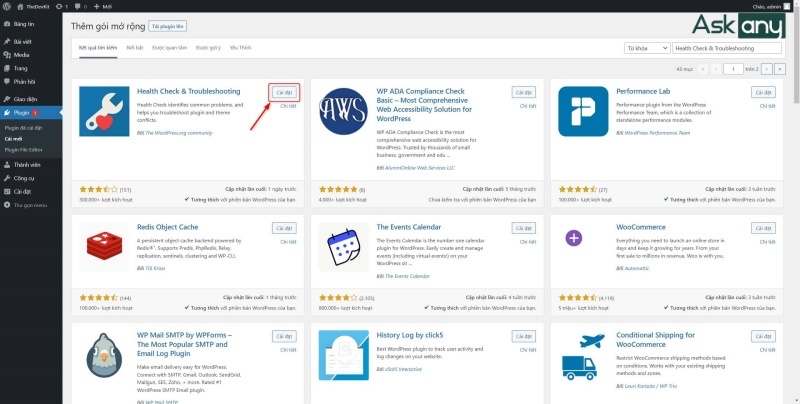Install The Events Calendar with 'Cài đặt'
Viewport: 800px width, 404px height.
point(523,228)
